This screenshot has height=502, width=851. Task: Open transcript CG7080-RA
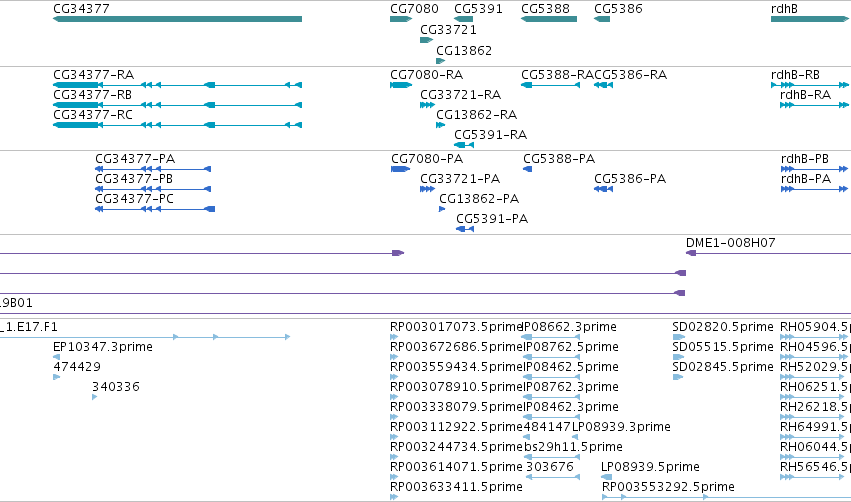click(401, 85)
